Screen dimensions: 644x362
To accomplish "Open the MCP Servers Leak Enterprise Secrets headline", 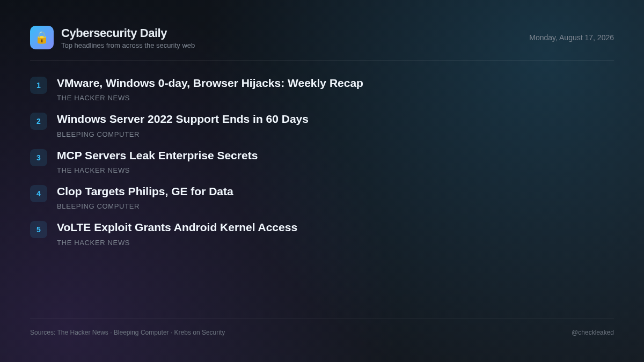I will [x=157, y=156].
